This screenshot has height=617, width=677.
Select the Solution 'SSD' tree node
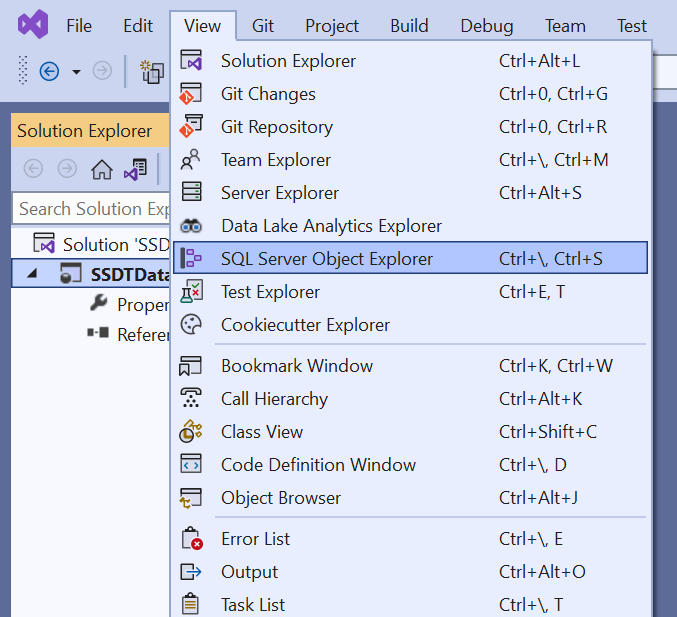click(x=101, y=244)
